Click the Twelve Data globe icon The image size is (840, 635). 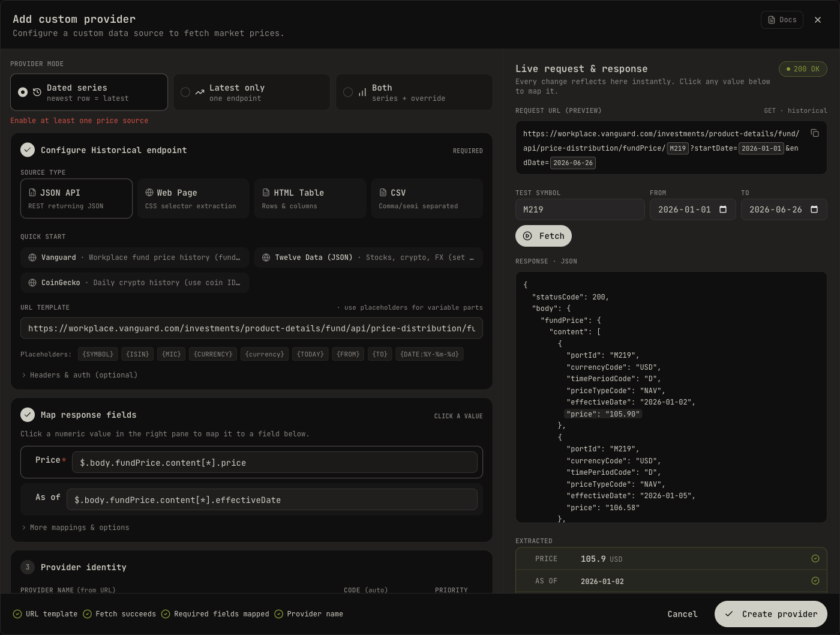point(266,257)
